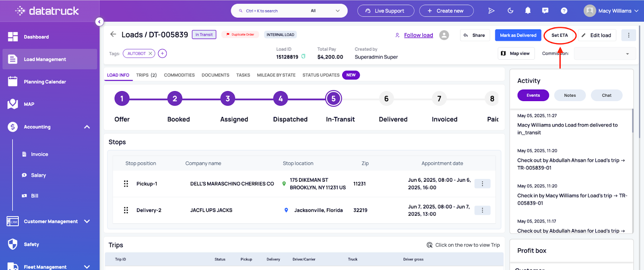Collapse the left sidebar
The image size is (644, 270).
(x=99, y=22)
